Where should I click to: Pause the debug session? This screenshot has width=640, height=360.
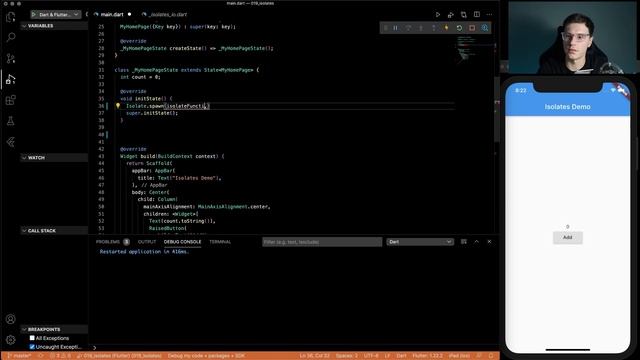tap(396, 28)
